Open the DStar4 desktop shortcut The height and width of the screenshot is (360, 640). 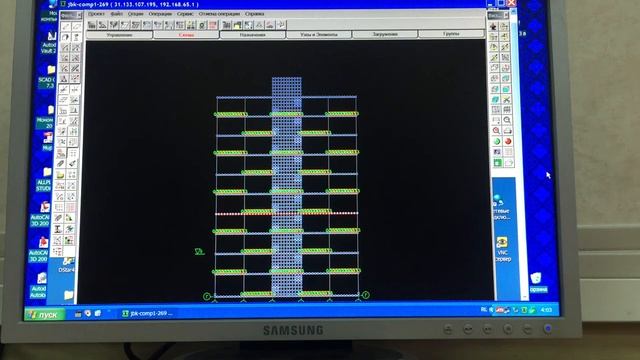(67, 265)
